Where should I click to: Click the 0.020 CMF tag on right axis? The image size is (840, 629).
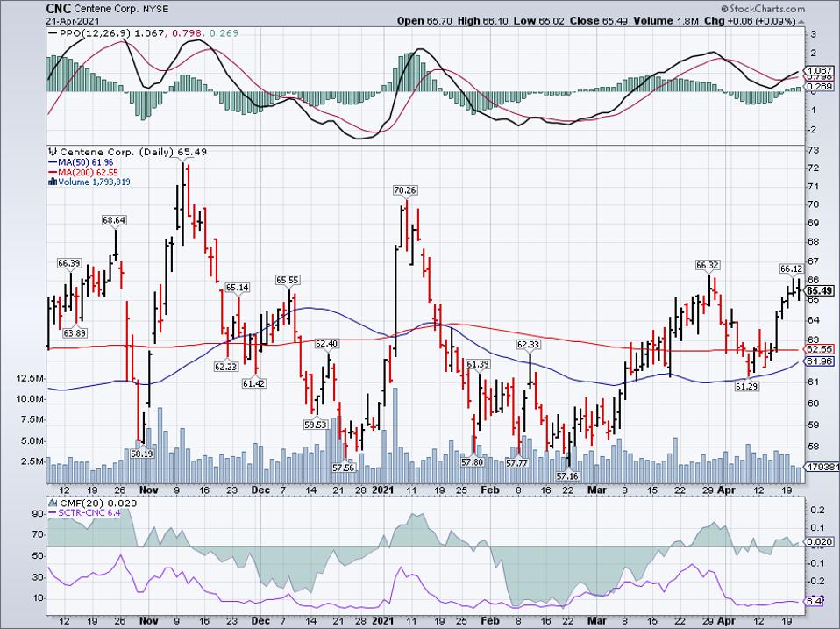820,542
